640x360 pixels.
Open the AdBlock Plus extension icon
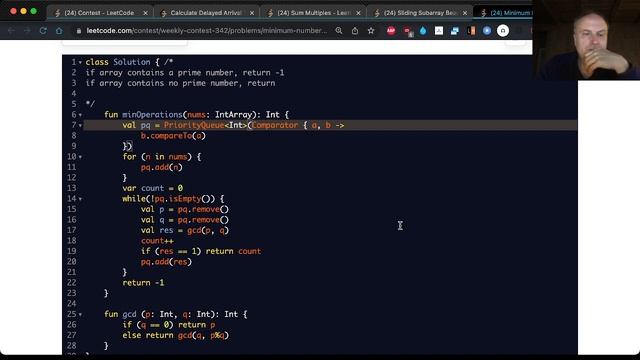[x=391, y=31]
